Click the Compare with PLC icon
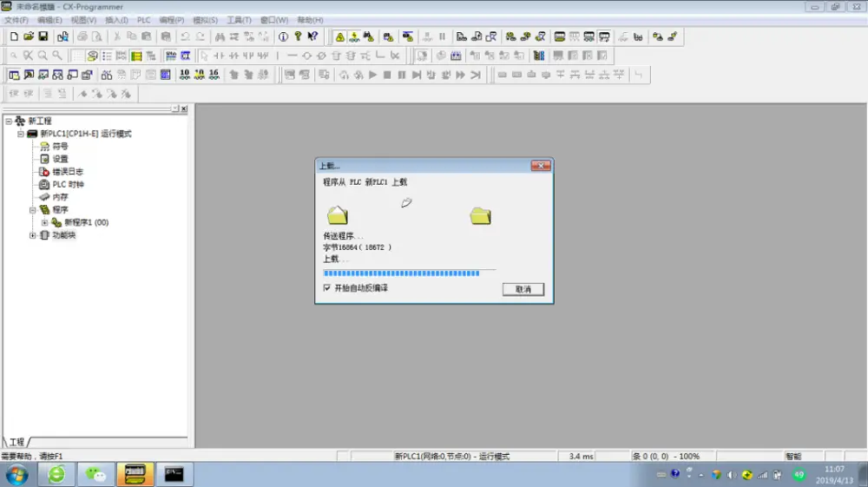This screenshot has height=487, width=868. (491, 36)
